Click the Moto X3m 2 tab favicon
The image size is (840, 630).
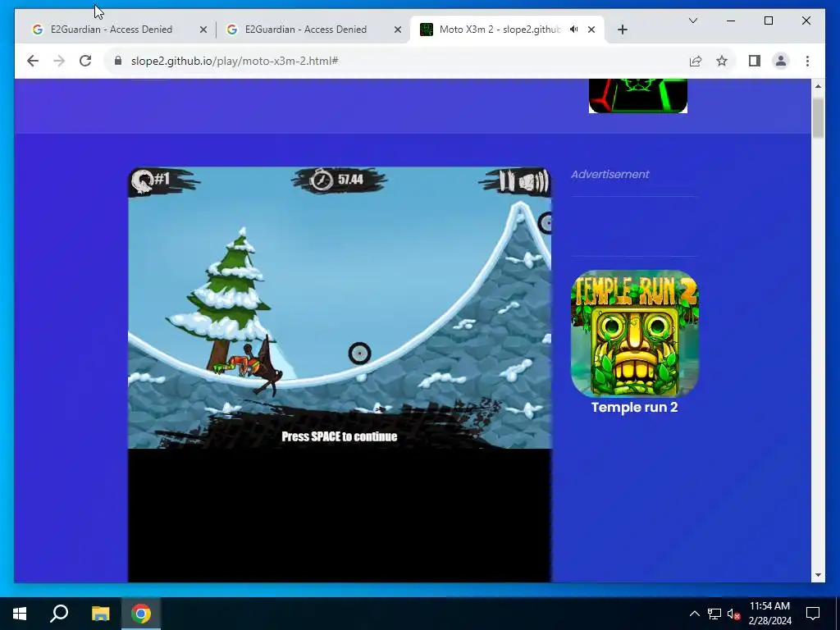coord(427,30)
